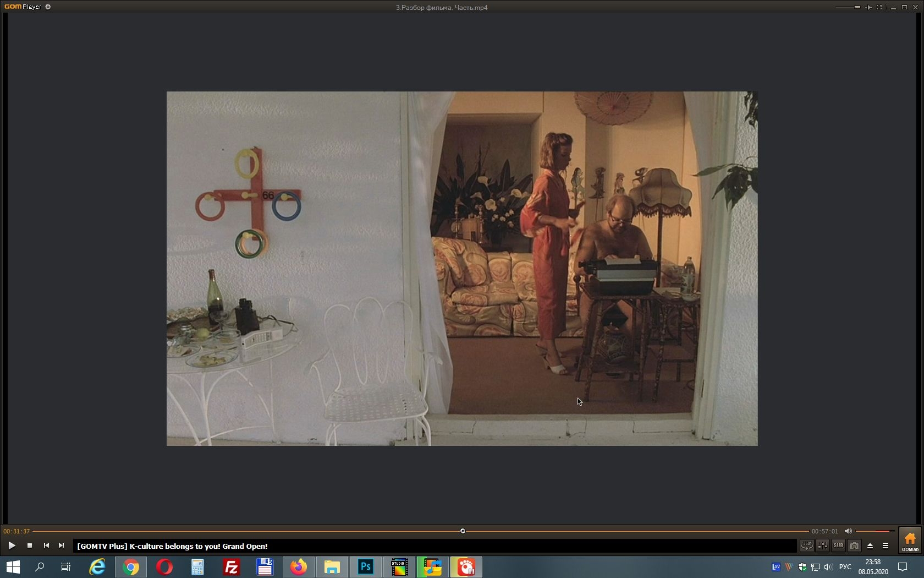The image size is (924, 578).
Task: Mute audio with the speaker icon by the volume bar
Action: [848, 531]
